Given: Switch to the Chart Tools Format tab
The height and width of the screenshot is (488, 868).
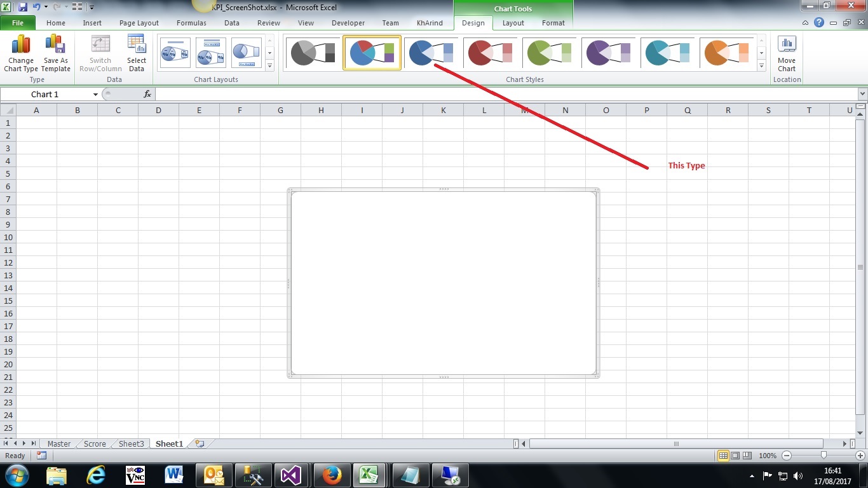Looking at the screenshot, I should click(553, 23).
